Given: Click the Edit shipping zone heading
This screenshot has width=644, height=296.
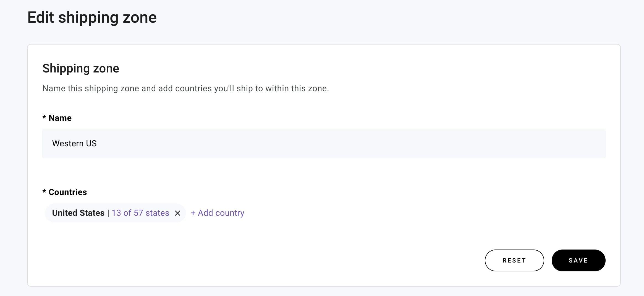Looking at the screenshot, I should [x=92, y=17].
